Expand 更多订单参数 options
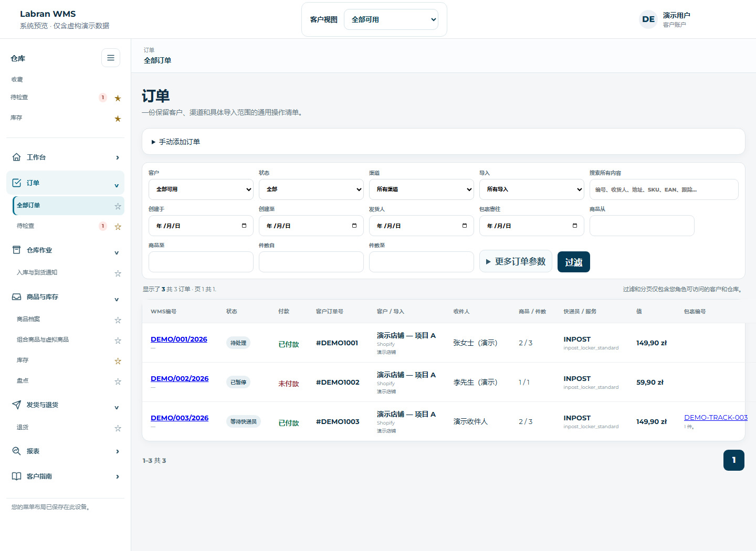Image resolution: width=756 pixels, height=551 pixels. tap(516, 261)
